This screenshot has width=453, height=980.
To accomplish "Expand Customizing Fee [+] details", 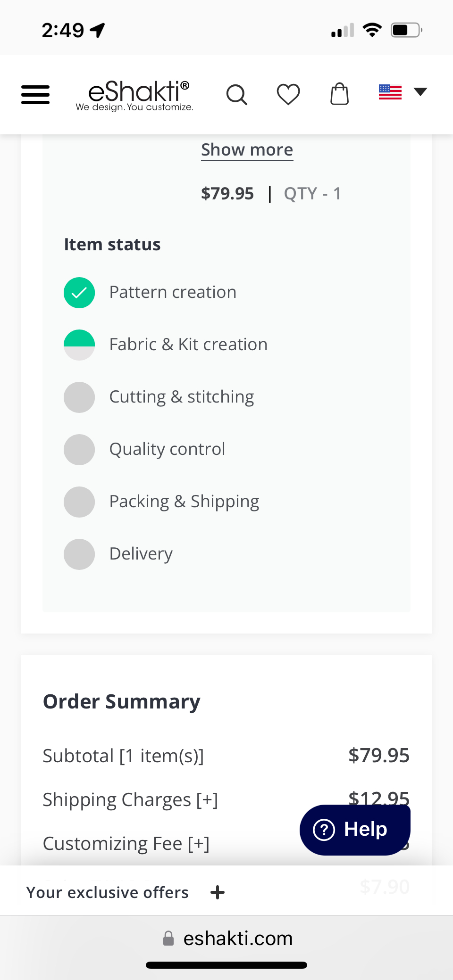I will pos(199,844).
